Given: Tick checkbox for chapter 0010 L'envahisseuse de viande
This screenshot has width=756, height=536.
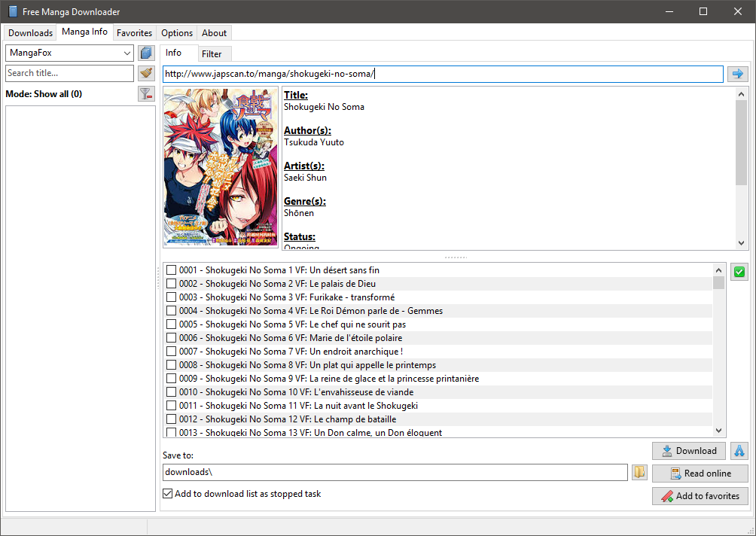Looking at the screenshot, I should pyautogui.click(x=171, y=392).
